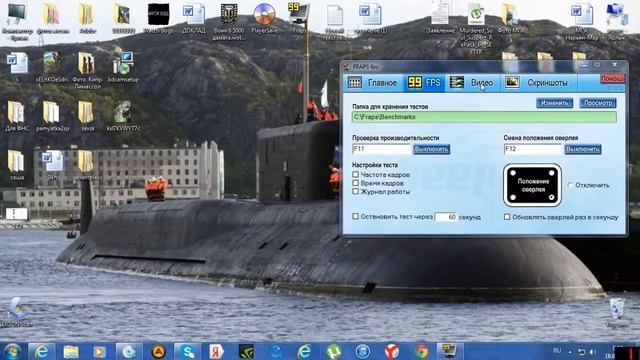Open NVIDIA icon in the taskbar

click(246, 351)
